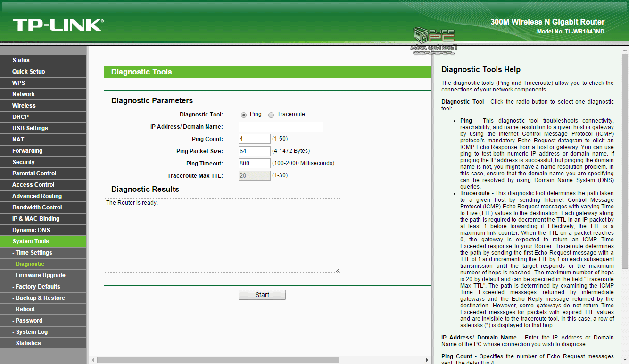The height and width of the screenshot is (364, 629).
Task: Click the (100-2000 Milliseconds) hint
Action: [x=303, y=163]
